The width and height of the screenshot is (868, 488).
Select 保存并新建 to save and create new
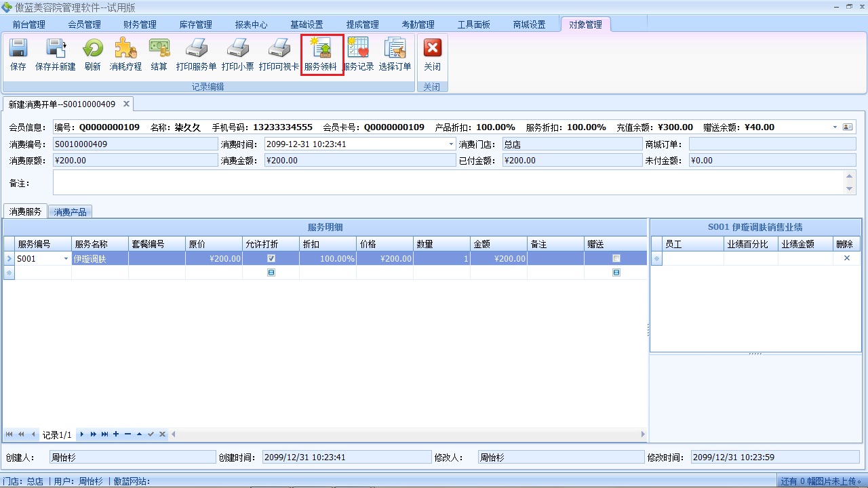55,54
